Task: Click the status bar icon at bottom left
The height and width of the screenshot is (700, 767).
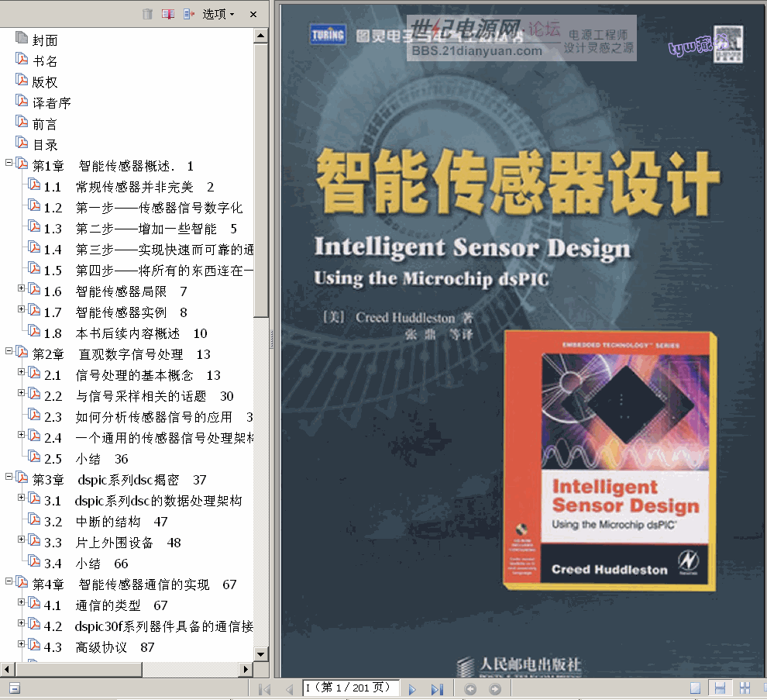Action: (15, 688)
